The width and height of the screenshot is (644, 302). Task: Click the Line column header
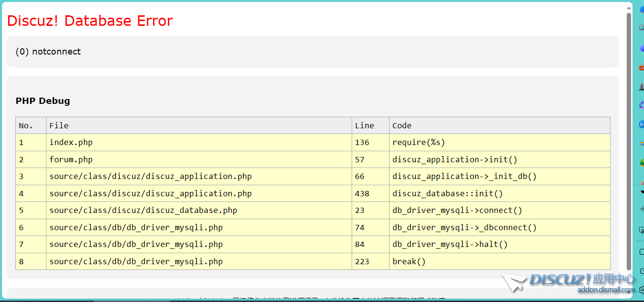(370, 125)
